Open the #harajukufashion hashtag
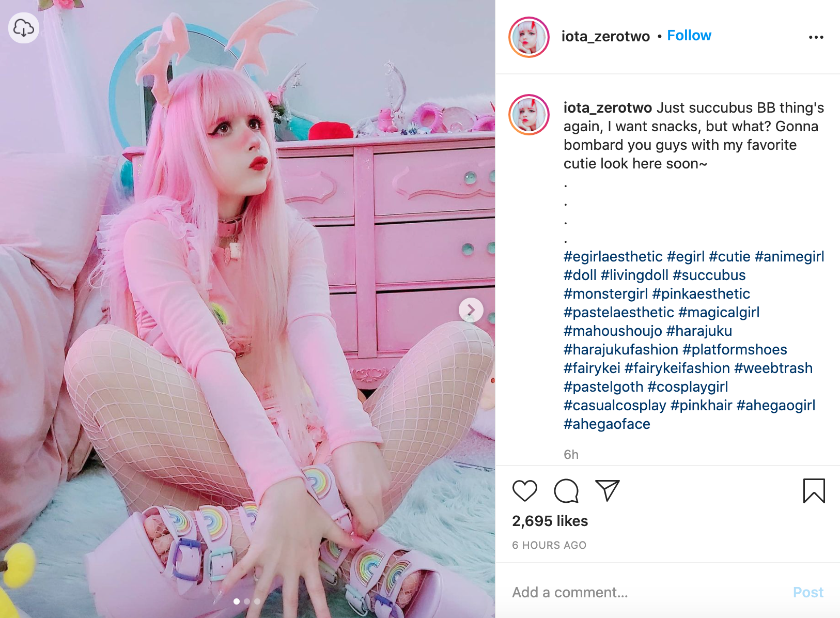 pos(620,349)
